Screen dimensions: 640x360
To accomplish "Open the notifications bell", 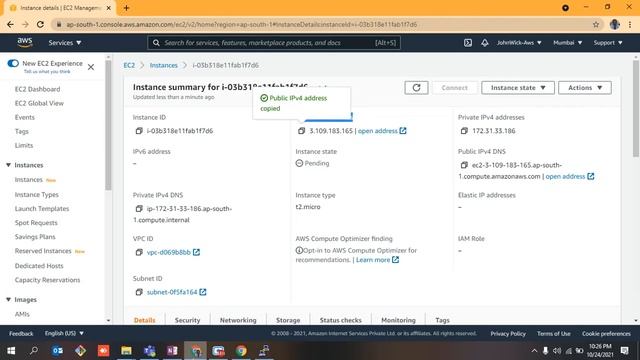I will [484, 43].
